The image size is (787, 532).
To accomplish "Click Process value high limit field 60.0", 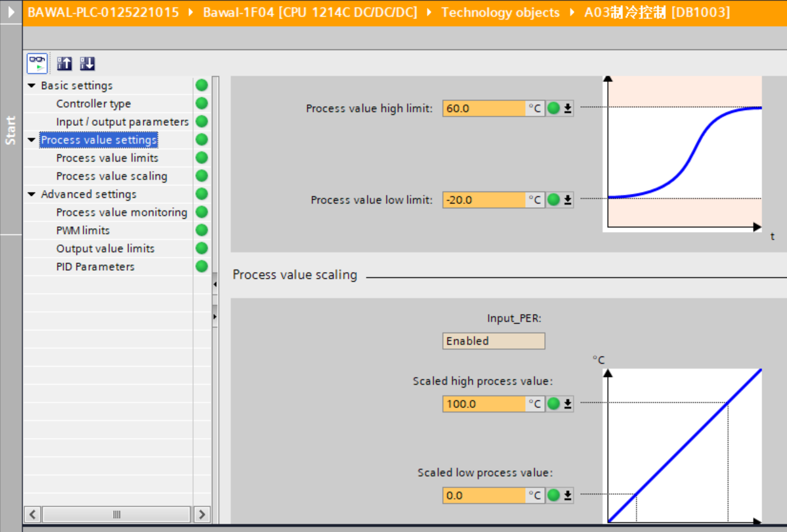I will [x=484, y=109].
